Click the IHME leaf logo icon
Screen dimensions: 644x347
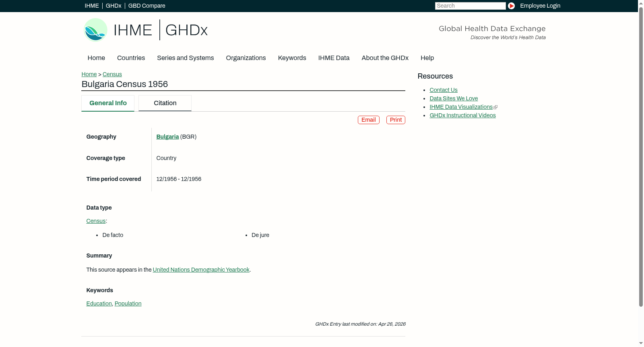pyautogui.click(x=95, y=30)
